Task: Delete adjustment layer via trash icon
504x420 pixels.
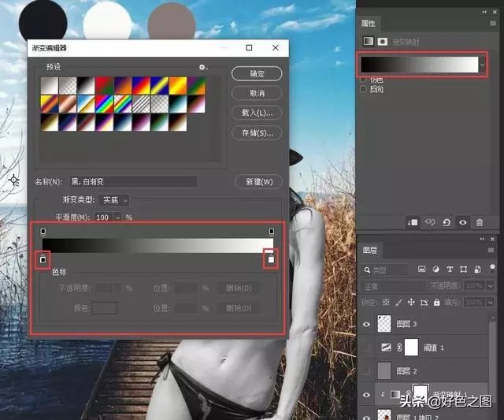Action: click(x=480, y=222)
